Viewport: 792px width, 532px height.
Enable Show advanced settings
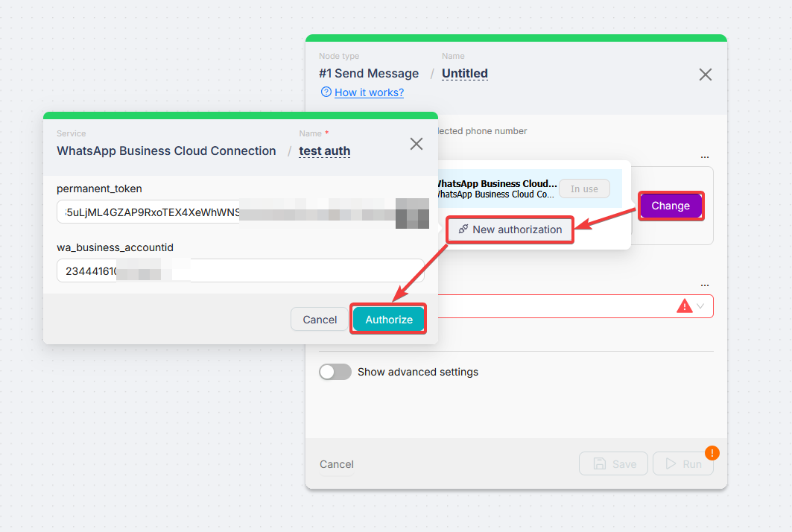tap(335, 371)
